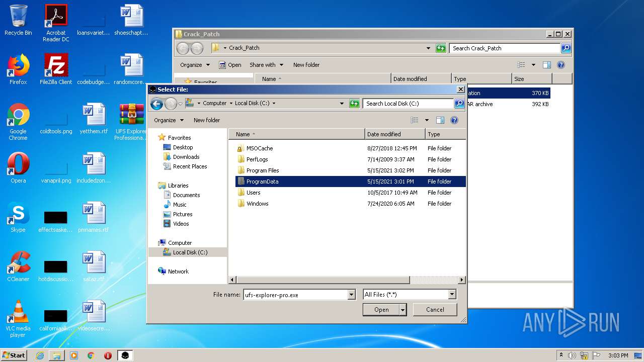644x362 pixels.
Task: Select Local Disk (C:) in navigation pane
Action: coord(190,252)
